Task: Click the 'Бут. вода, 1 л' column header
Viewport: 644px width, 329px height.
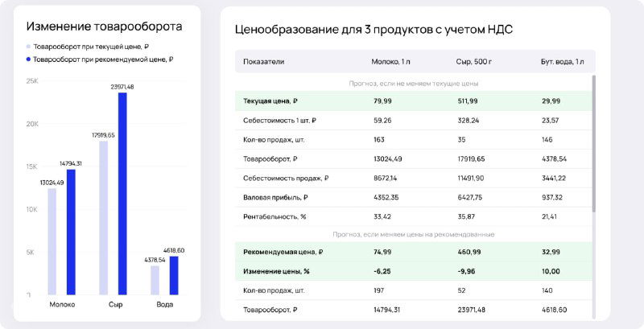Action: [563, 62]
